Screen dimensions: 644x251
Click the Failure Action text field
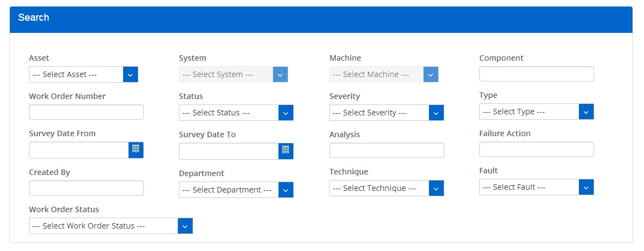click(536, 149)
